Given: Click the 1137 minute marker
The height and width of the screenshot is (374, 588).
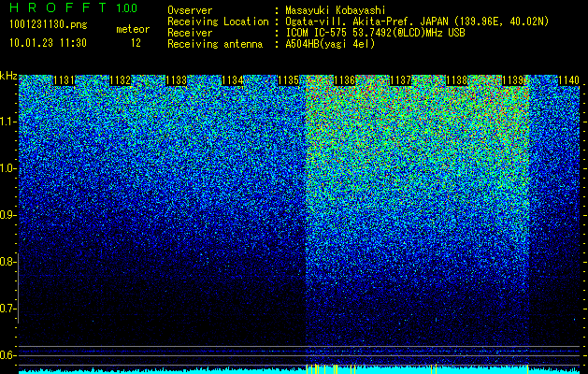Looking at the screenshot, I should pos(400,80).
